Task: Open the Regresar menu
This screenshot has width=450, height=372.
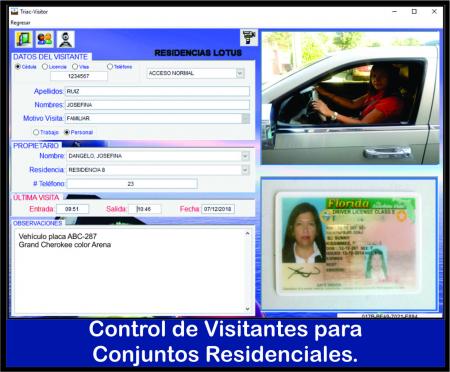Action: click(x=20, y=23)
